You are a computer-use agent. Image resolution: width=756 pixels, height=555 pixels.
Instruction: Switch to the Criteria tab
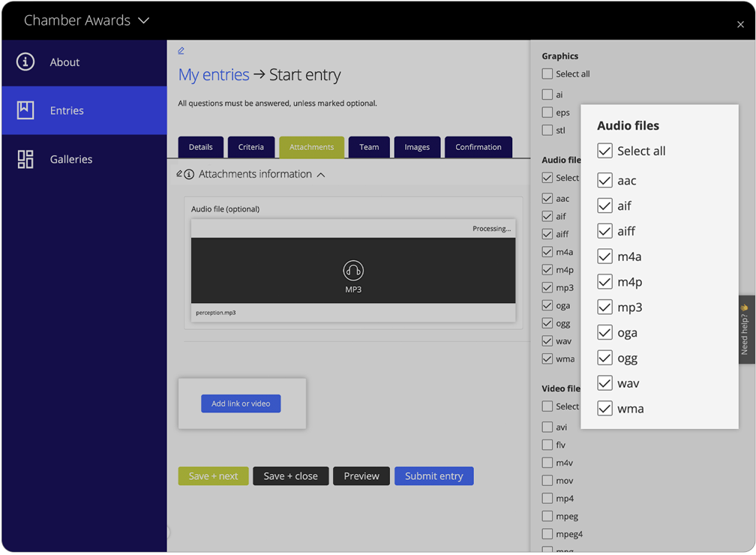pos(251,147)
